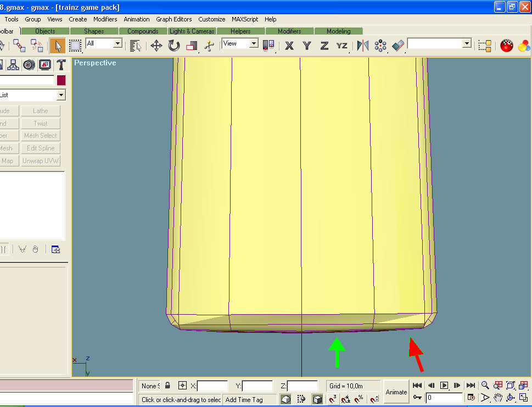
Task: Toggle the 3D Snap magnet
Action: (333, 399)
